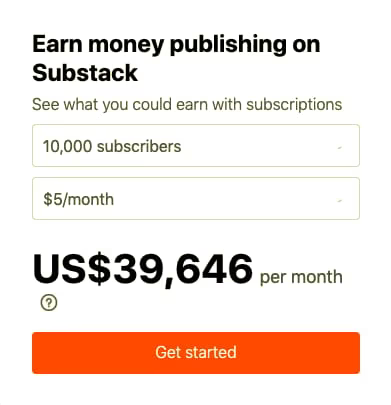Open the $5/month price dropdown
The image size is (391, 405).
coord(196,198)
